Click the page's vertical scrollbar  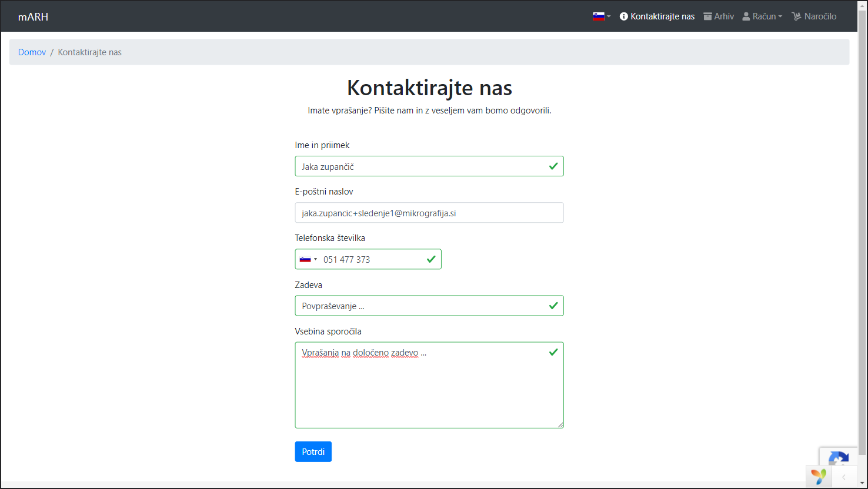pos(863,235)
